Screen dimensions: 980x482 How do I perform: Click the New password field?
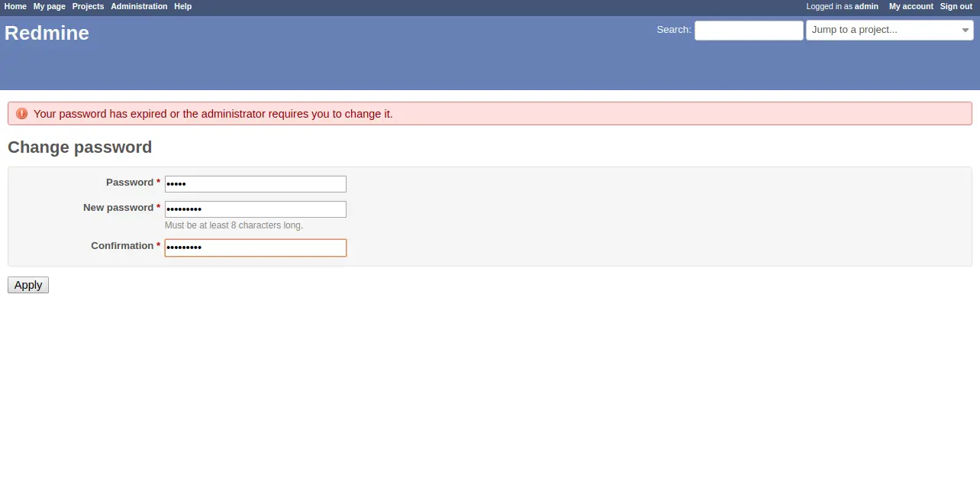(x=256, y=209)
